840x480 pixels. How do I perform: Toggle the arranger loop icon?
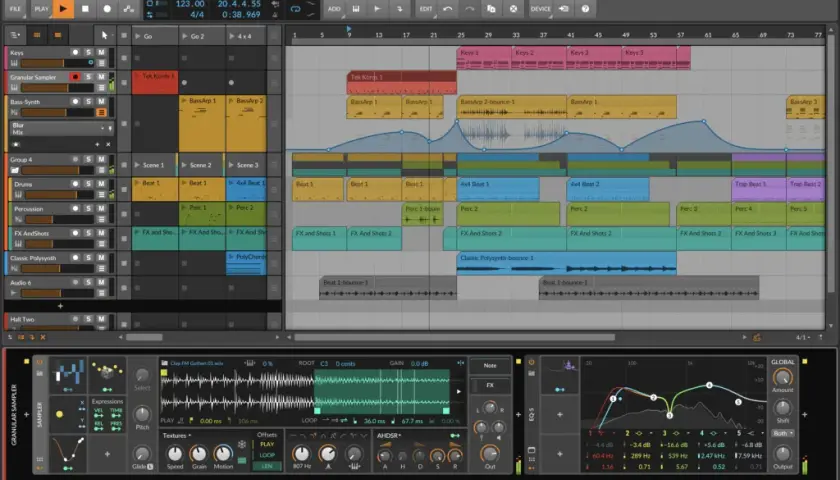pos(295,9)
